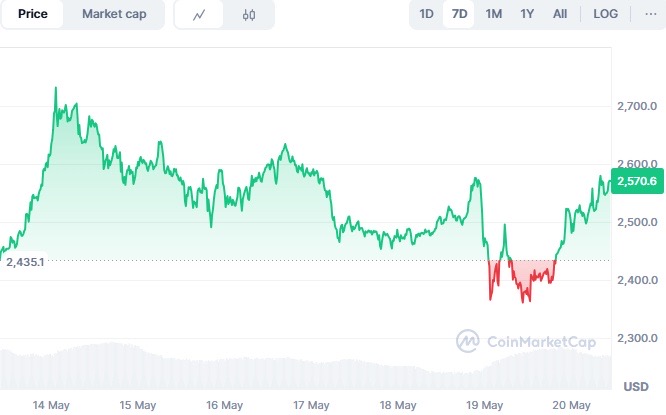Click the volume bars below the chart
The image size is (666, 415).
300,368
